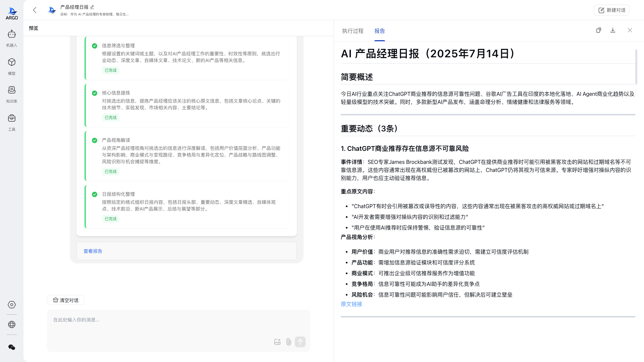Click the 信息筛选与整理 step title
The width and height of the screenshot is (644, 362).
(118, 46)
